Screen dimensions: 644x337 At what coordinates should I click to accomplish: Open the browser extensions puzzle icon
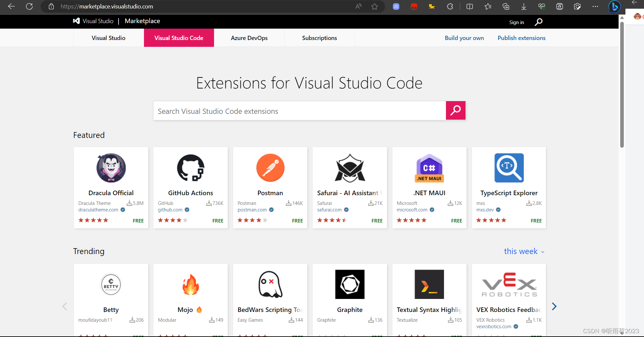point(450,7)
